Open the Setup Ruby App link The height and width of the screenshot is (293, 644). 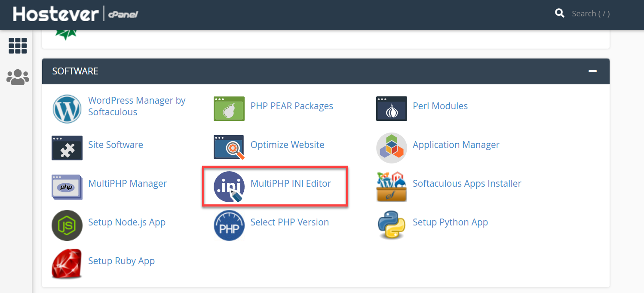click(121, 261)
